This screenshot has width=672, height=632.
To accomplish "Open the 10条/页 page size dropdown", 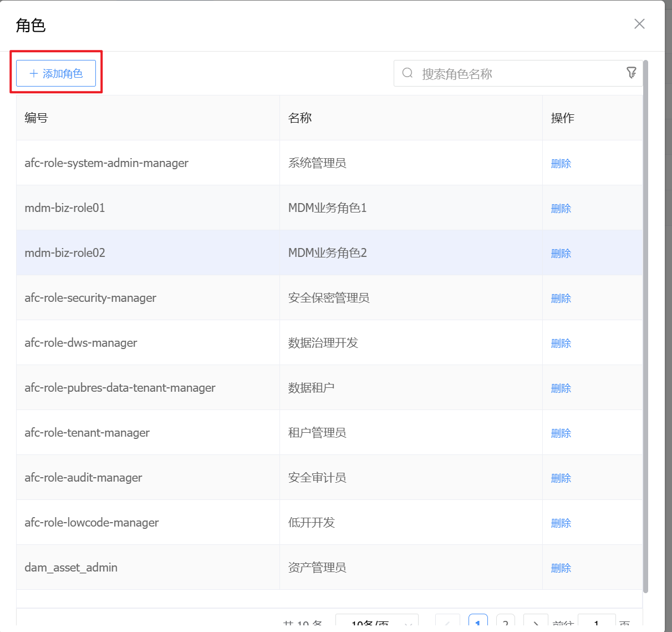I will point(377,624).
